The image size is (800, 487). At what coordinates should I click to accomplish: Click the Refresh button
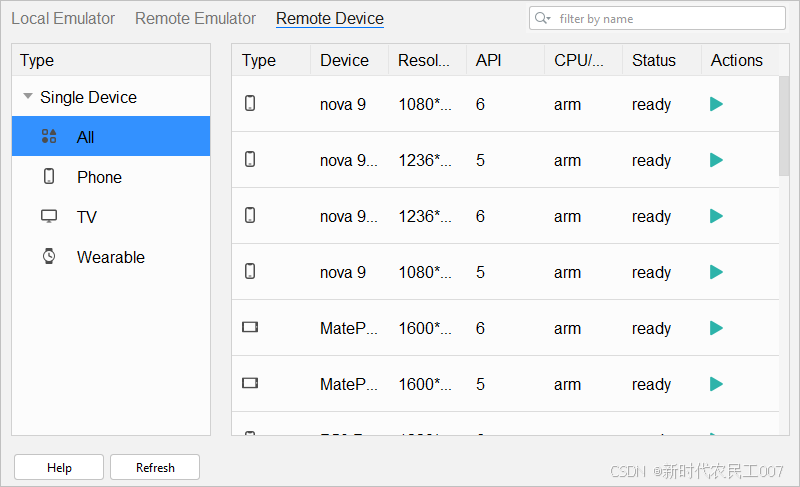pos(155,467)
